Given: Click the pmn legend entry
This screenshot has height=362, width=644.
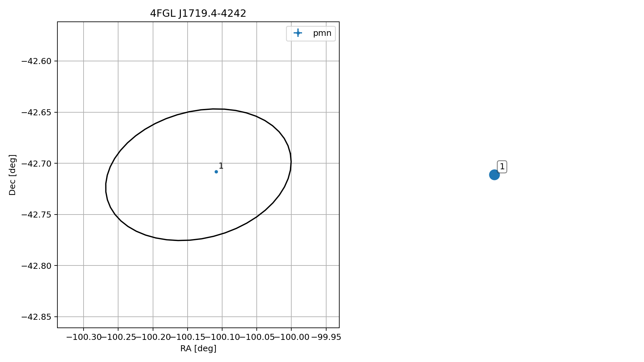Looking at the screenshot, I should coord(311,33).
